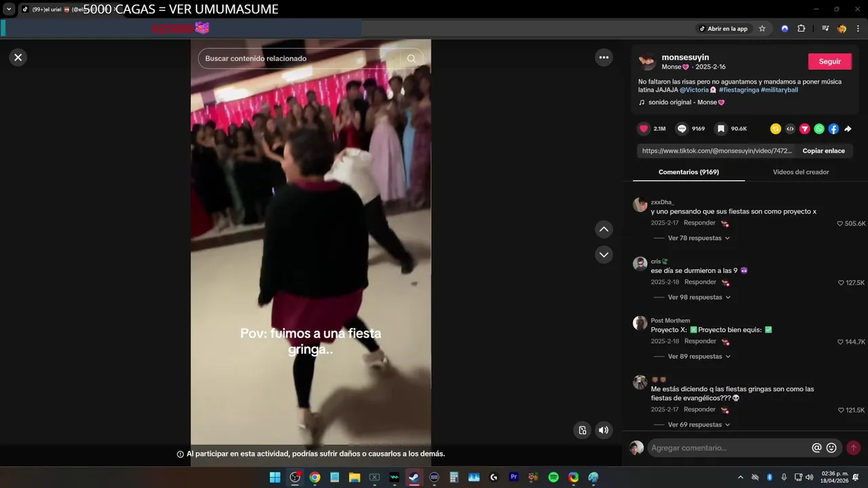
Task: Open Windows Start menu
Action: [x=275, y=477]
